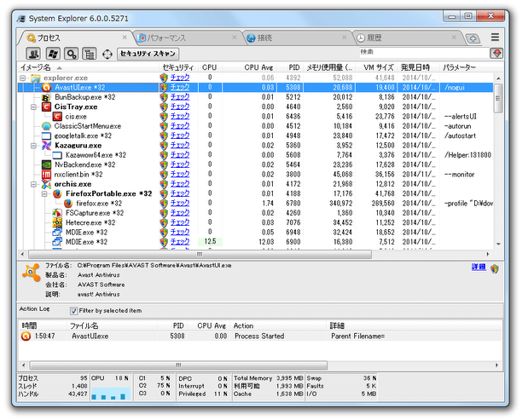This screenshot has width=522, height=420.
Task: Select the cis.exe process row
Action: coord(255,117)
